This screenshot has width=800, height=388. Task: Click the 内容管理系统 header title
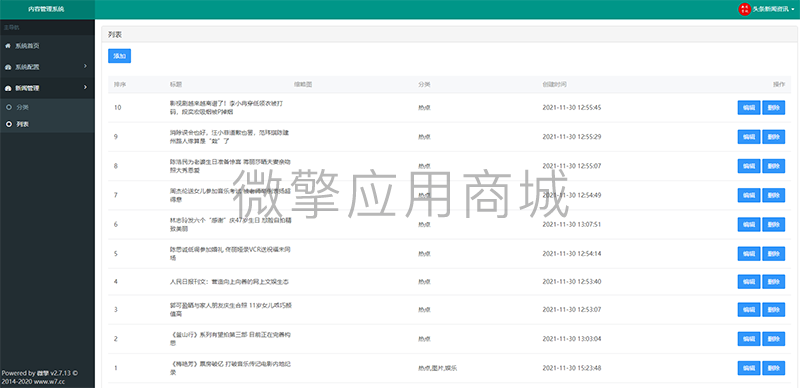click(x=46, y=9)
